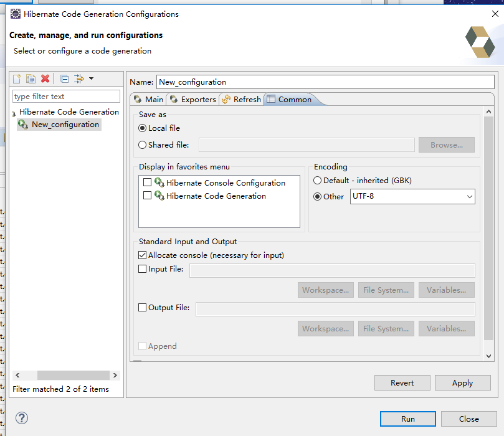504x436 pixels.
Task: Click File System button for Output File
Action: (386, 328)
